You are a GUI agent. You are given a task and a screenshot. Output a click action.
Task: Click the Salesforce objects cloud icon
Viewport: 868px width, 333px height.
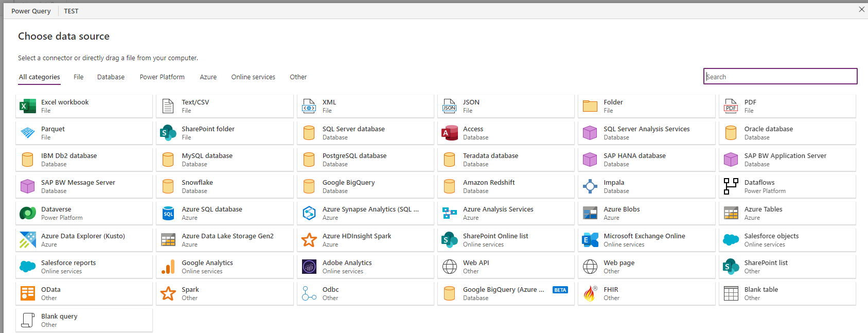[x=731, y=240]
